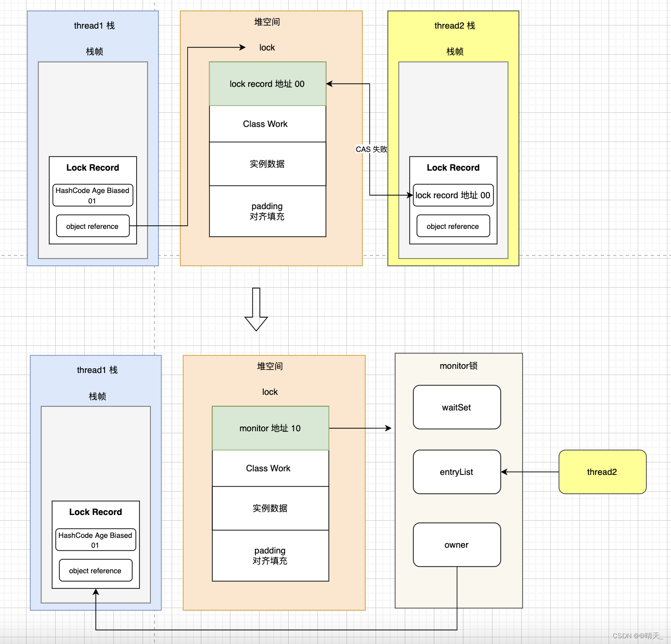Select the owner box in monitor锁
The width and height of the screenshot is (671, 644).
pyautogui.click(x=457, y=545)
